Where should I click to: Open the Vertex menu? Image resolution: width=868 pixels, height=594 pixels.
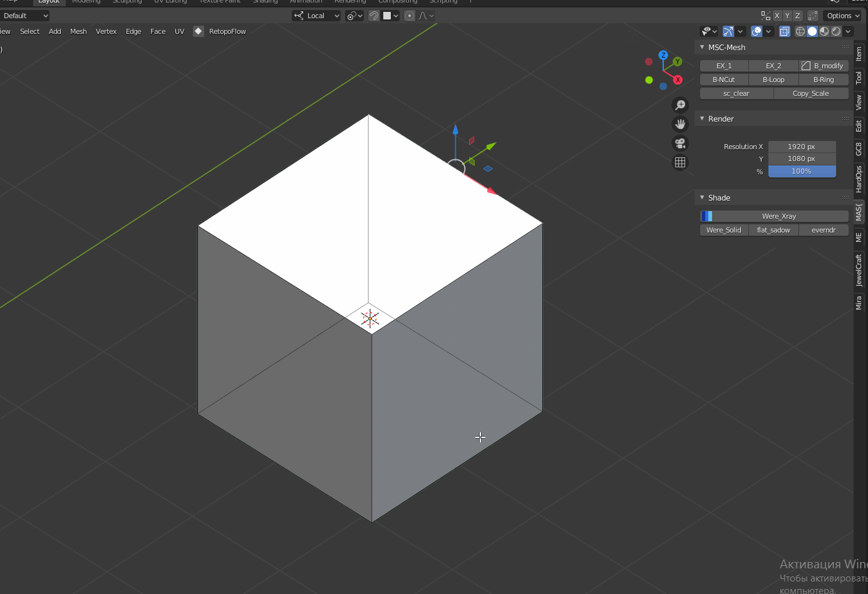(106, 31)
